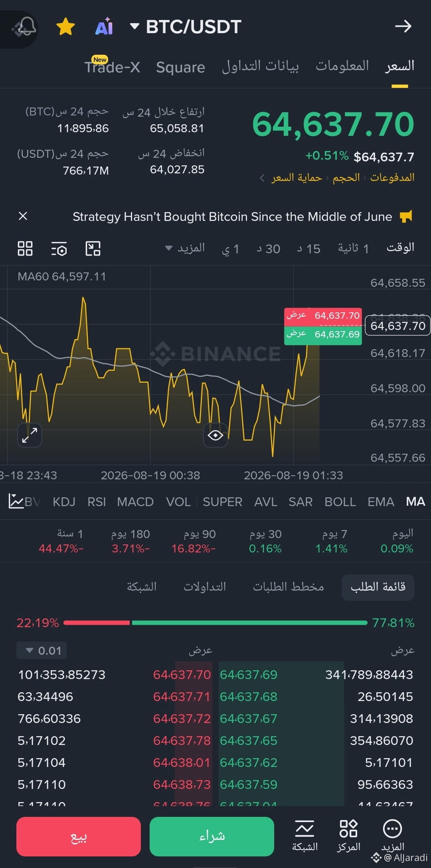Tap the red 64,637.70 ask label

coord(323,316)
